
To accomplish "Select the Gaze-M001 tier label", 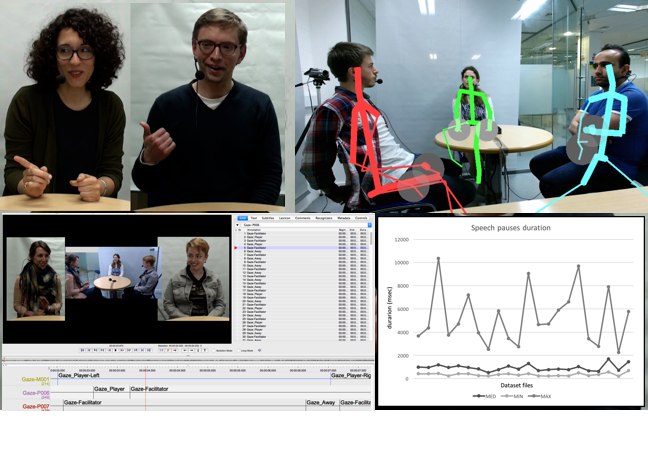I will (x=36, y=379).
